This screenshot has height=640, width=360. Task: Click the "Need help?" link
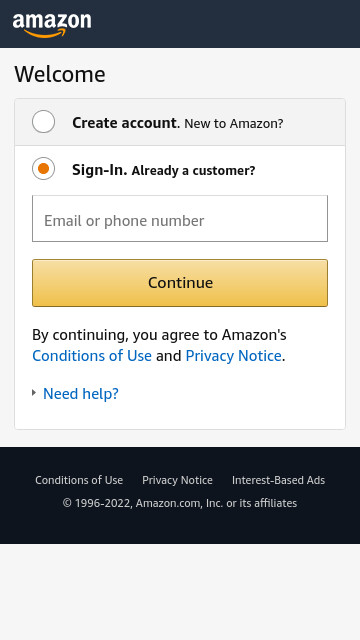click(81, 393)
